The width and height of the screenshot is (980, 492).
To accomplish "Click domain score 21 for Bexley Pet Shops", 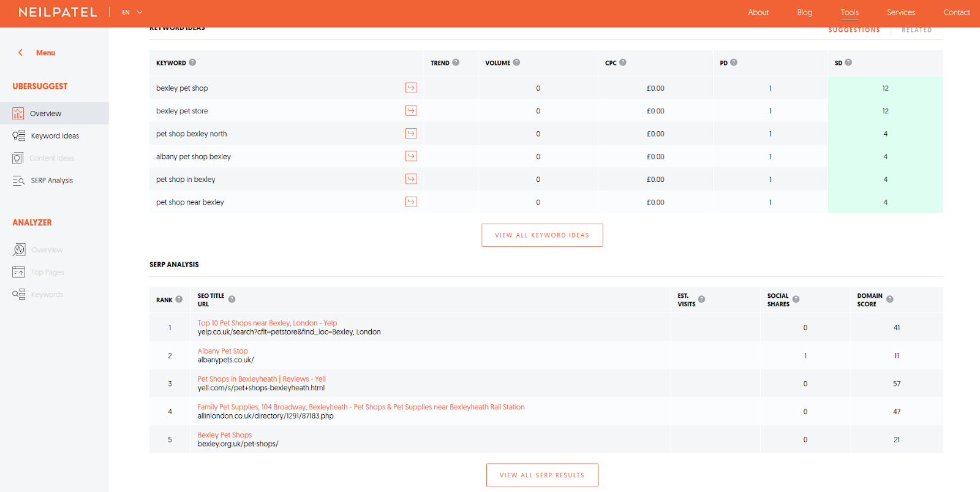I will 897,440.
